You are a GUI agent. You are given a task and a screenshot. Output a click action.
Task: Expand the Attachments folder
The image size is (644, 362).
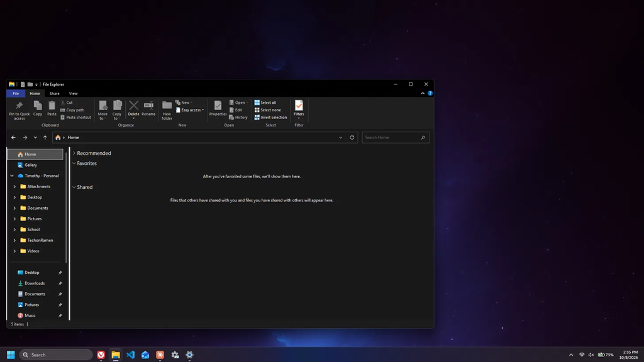pos(15,186)
